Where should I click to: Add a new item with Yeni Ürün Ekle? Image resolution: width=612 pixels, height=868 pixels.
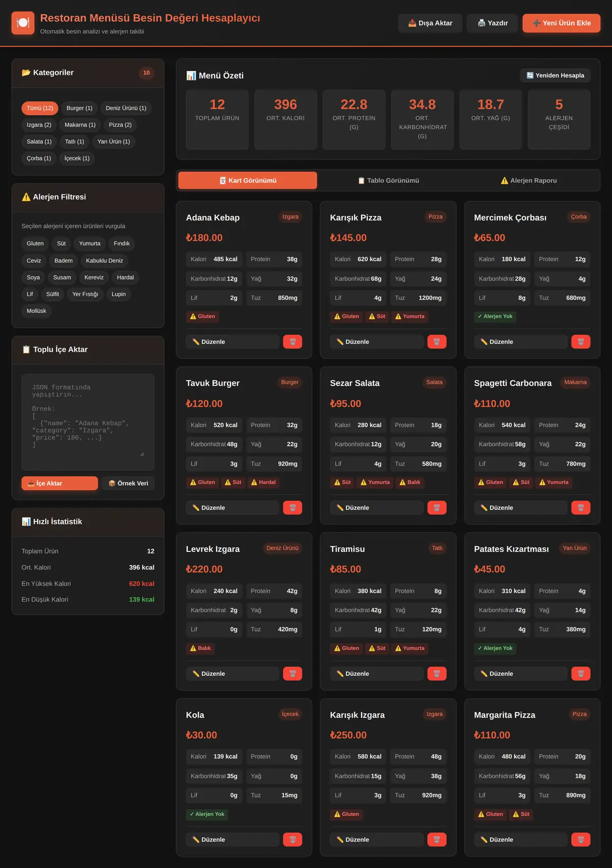coord(562,23)
